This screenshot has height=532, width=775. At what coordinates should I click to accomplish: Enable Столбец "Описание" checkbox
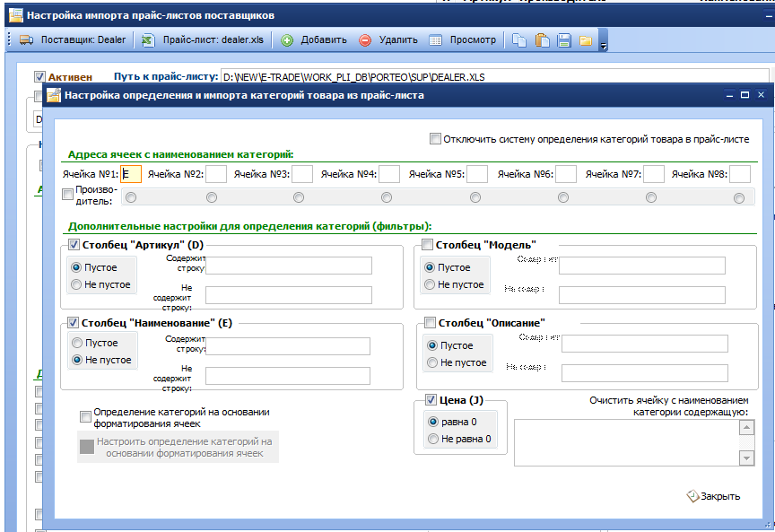[x=430, y=323]
